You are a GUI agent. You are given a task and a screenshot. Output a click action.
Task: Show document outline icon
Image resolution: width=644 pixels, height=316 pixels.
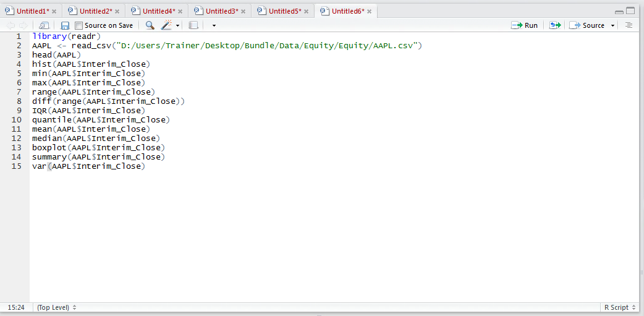(x=629, y=25)
